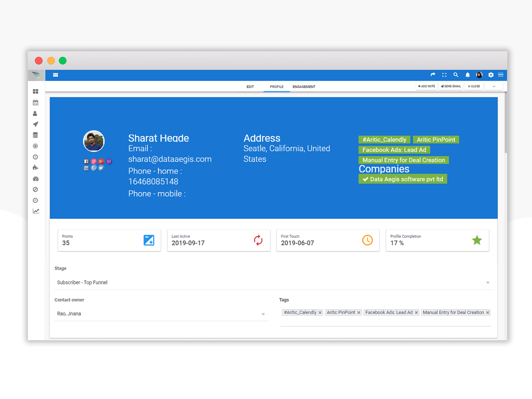Image resolution: width=532 pixels, height=399 pixels.
Task: Click the First Touch clock icon
Action: coord(367,240)
